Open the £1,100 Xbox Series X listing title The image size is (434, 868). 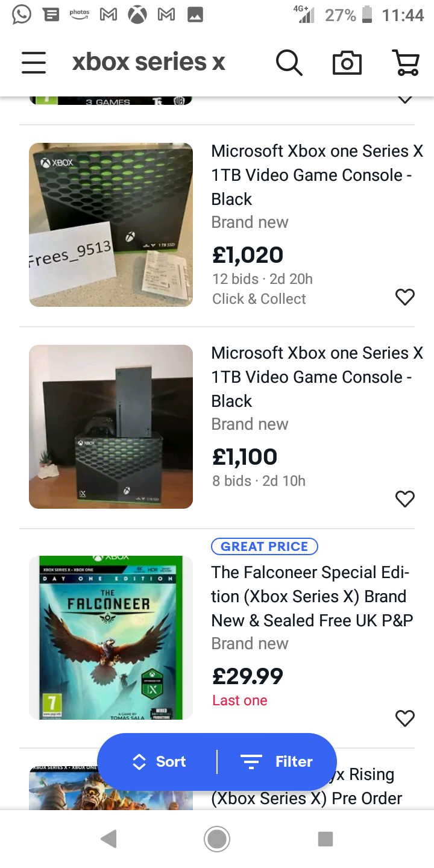coord(317,377)
